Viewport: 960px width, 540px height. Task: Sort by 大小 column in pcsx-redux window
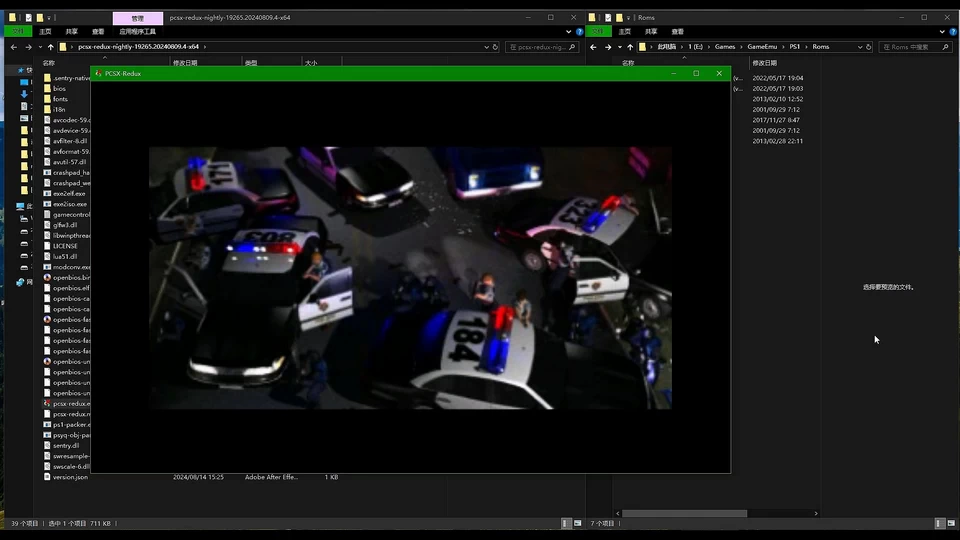(x=311, y=63)
